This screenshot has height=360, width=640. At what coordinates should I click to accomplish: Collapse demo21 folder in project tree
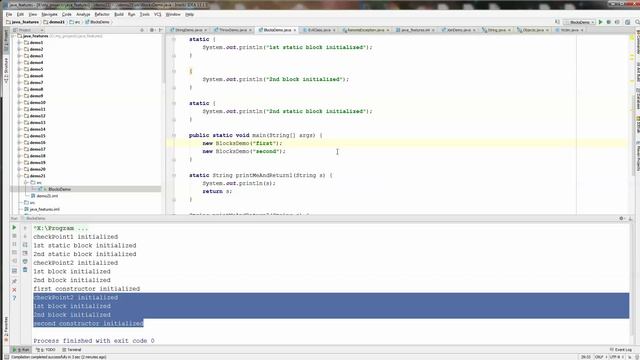click(x=19, y=176)
